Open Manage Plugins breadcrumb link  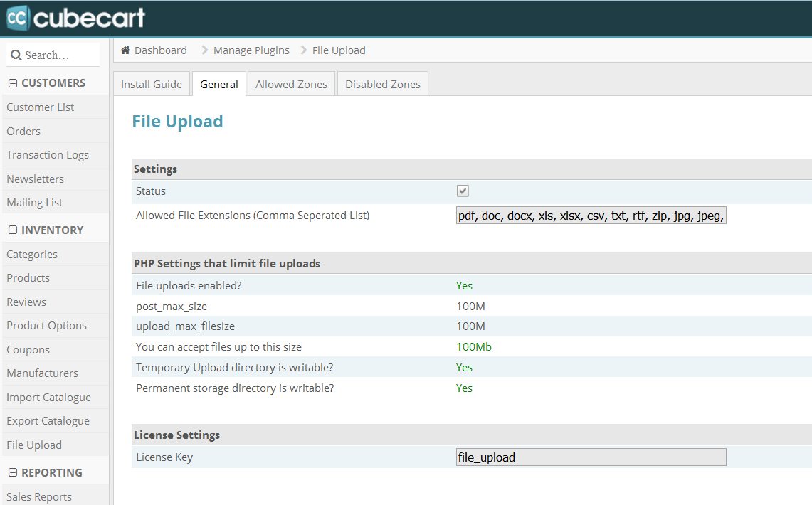point(252,51)
